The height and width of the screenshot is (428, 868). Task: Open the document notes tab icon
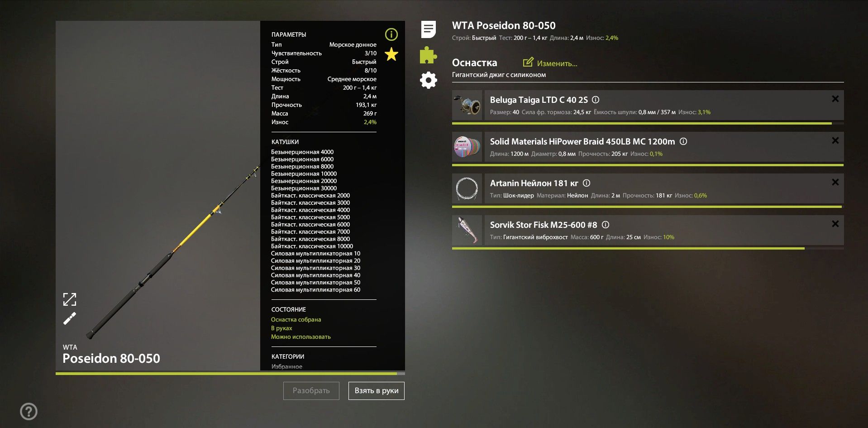428,29
